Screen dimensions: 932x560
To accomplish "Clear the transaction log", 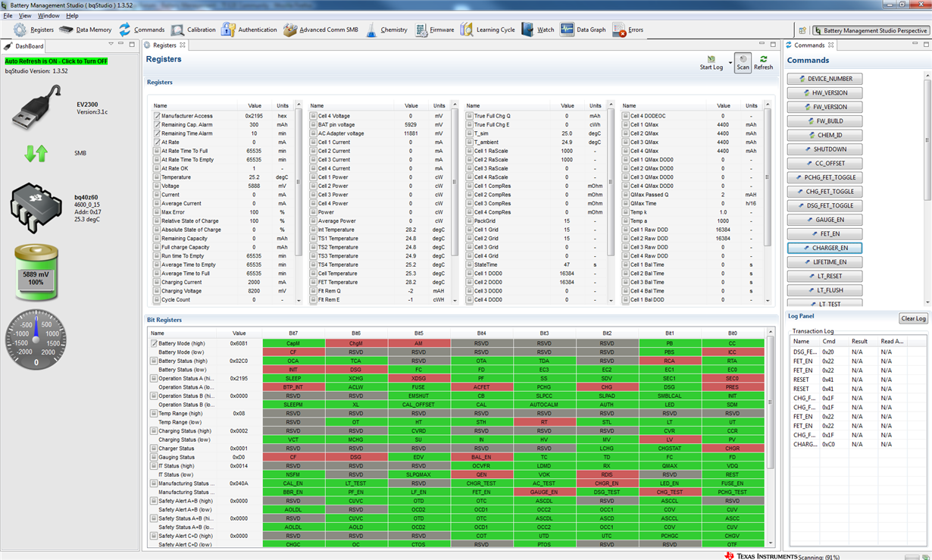I will click(x=913, y=318).
